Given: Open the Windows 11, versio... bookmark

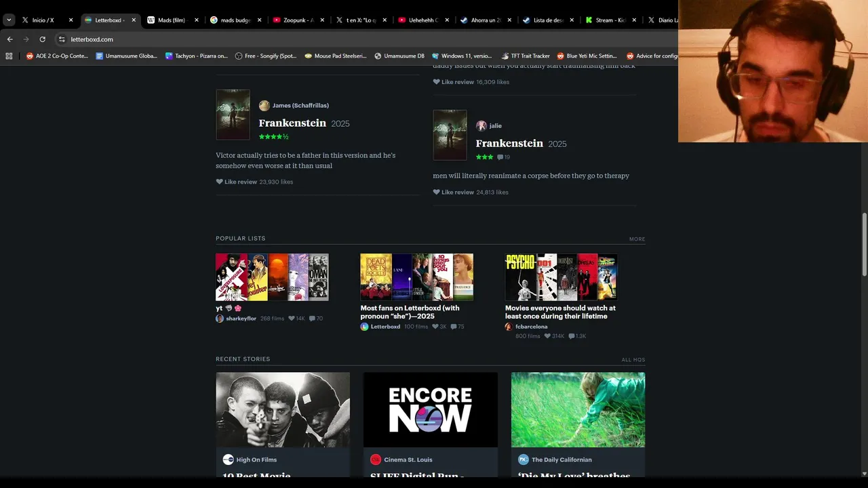Looking at the screenshot, I should tap(462, 56).
